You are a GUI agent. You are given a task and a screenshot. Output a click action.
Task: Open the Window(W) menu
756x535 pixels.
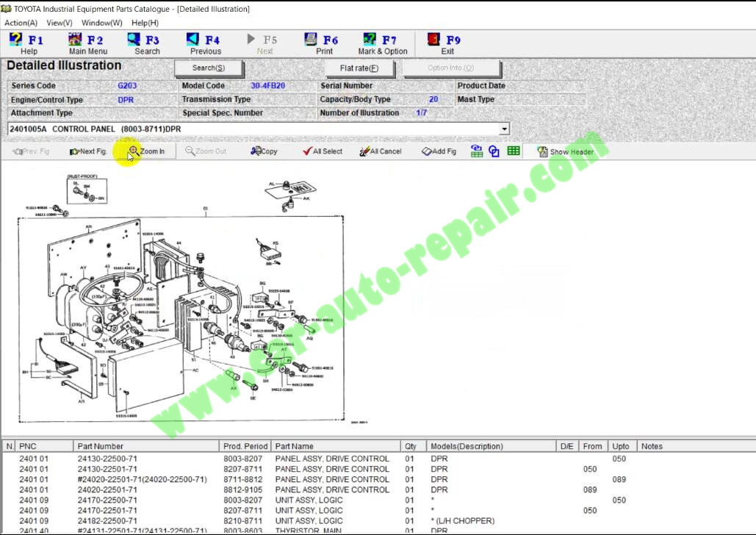[101, 23]
